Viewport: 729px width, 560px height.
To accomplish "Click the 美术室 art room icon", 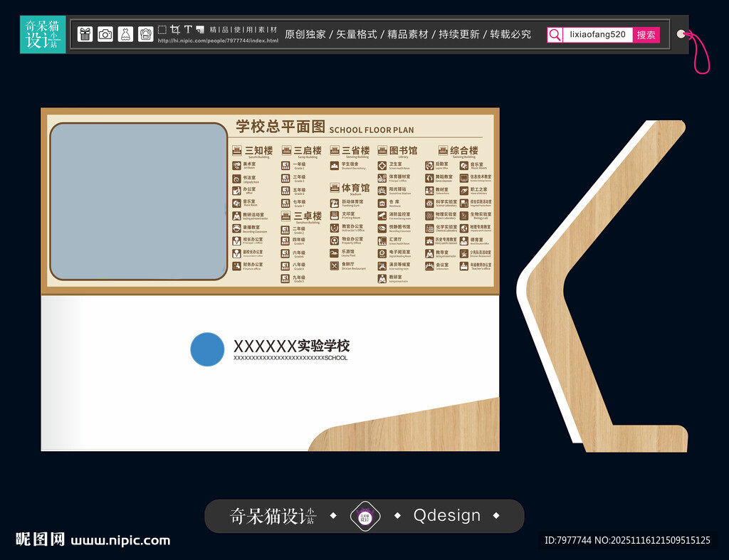I will point(236,166).
